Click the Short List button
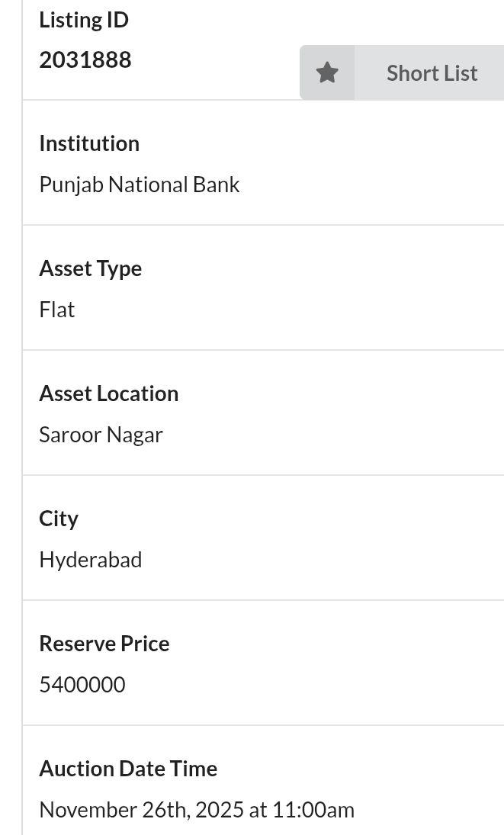The image size is (504, 835). (432, 72)
